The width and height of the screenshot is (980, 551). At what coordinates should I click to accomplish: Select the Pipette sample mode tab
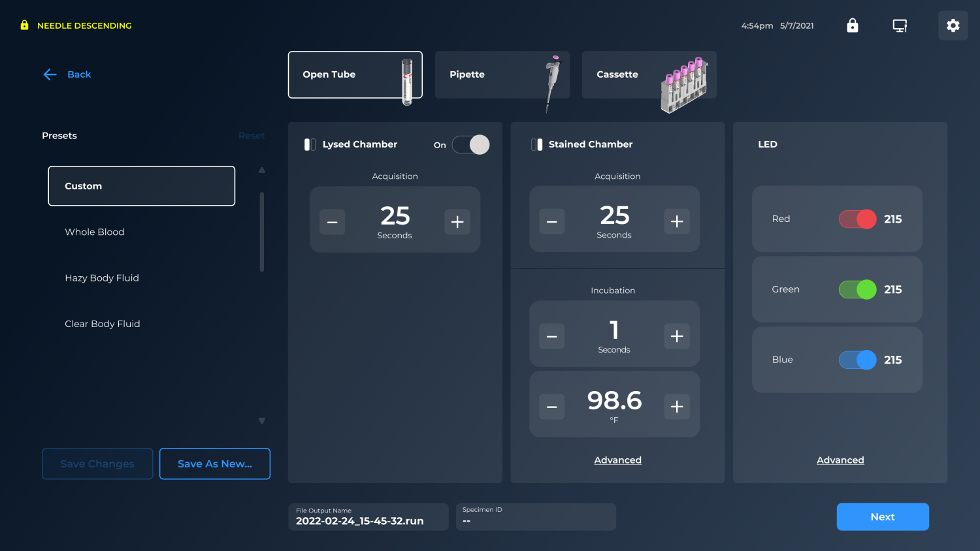tap(502, 74)
